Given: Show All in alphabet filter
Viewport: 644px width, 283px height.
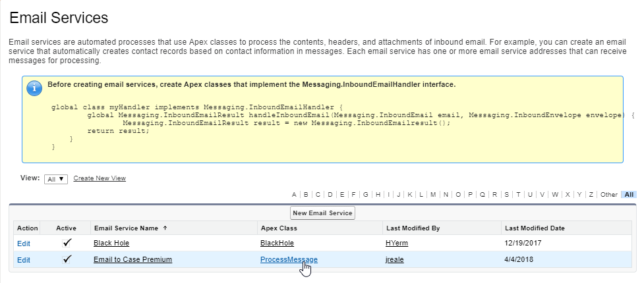Looking at the screenshot, I should tap(629, 195).
